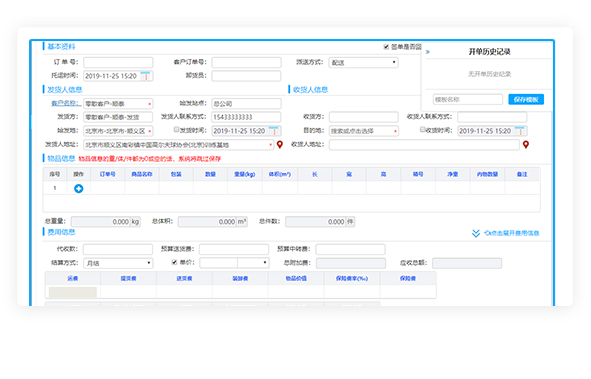Screen dimensions: 591x379
Task: Click 点击展开费用信息 link
Action: point(511,233)
